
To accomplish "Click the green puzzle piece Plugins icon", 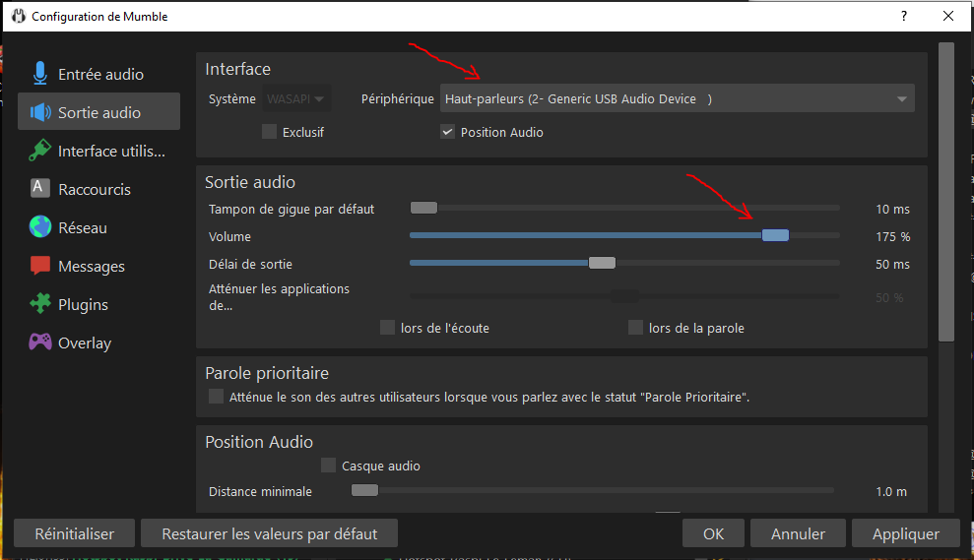I will point(40,303).
